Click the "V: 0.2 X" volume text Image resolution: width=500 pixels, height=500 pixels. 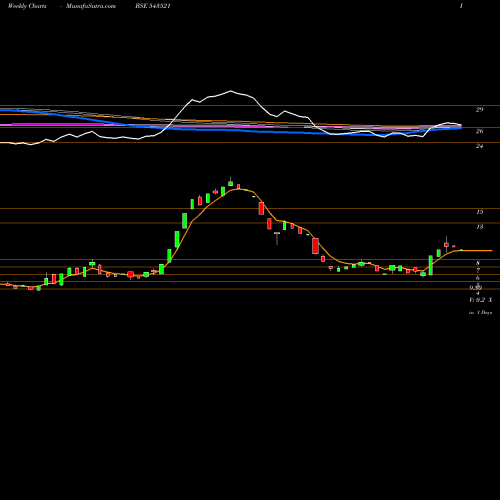[481, 300]
